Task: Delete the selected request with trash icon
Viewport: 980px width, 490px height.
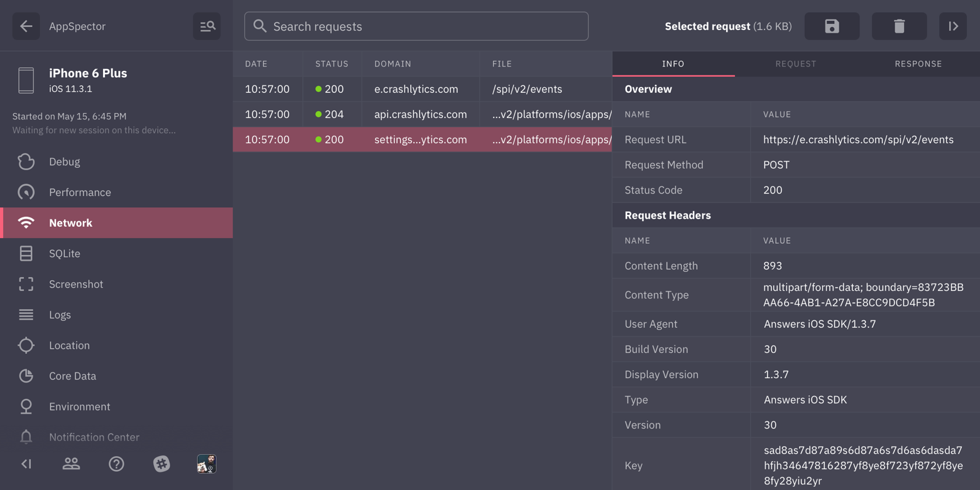Action: pos(899,26)
